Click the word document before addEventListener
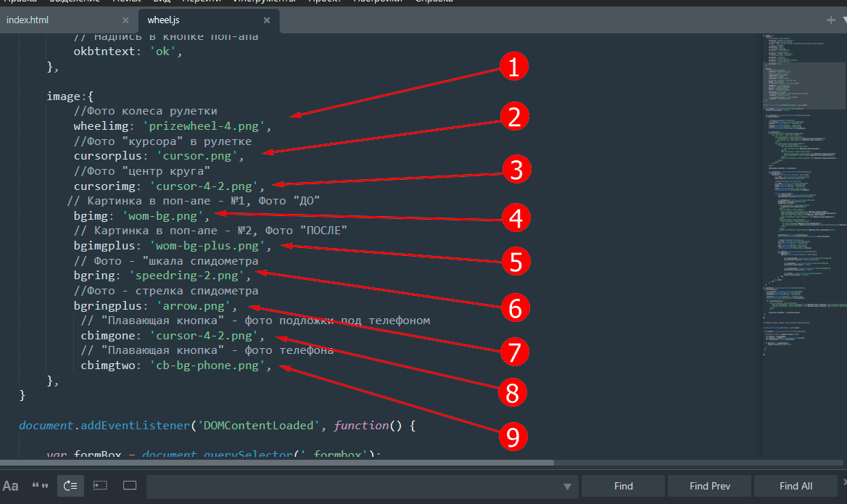Screen dimensions: 847x504 46,426
